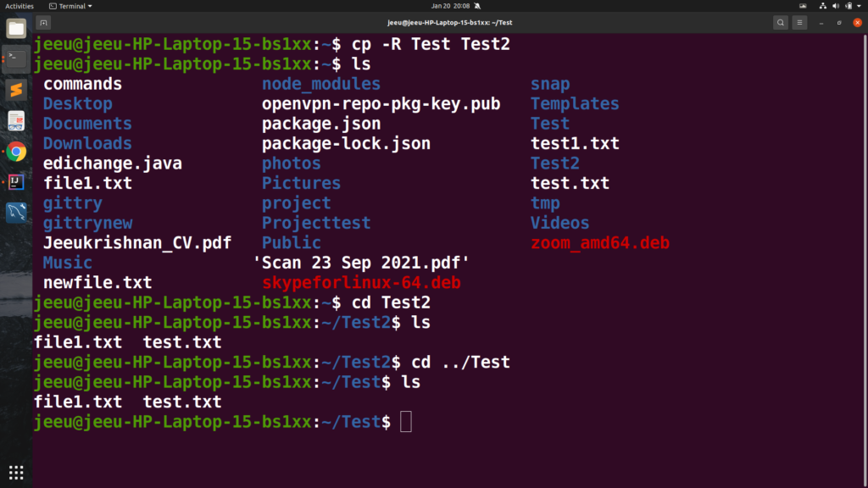Click Activities in the top bar
Screen dimensions: 868x488
pos(19,6)
